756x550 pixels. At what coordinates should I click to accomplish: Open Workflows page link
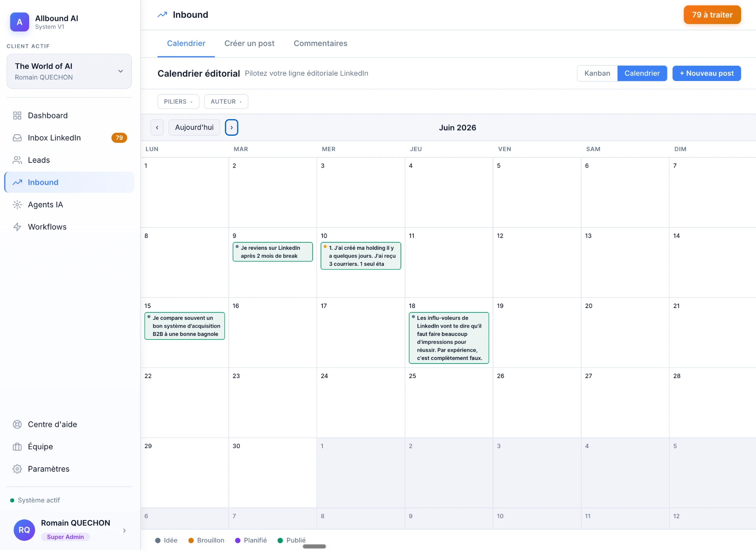click(69, 227)
